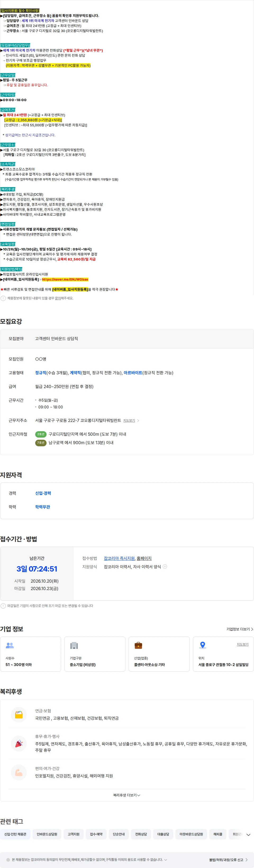Screen dimensions: 254x868
Task: Click the 콜센터·아웃소싱·기타 industry card
Action: 159,654
